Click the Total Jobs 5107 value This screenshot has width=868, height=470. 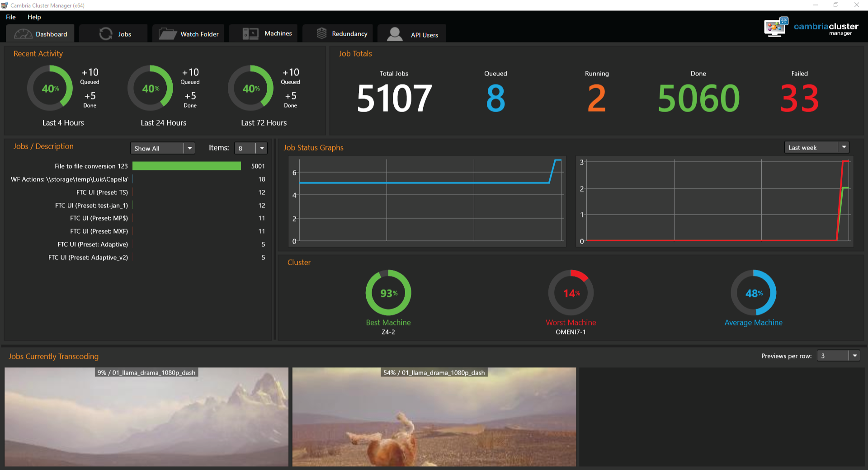point(394,98)
